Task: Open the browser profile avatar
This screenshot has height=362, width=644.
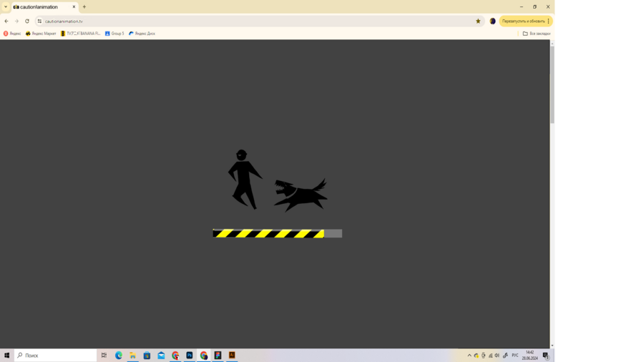Action: 492,21
